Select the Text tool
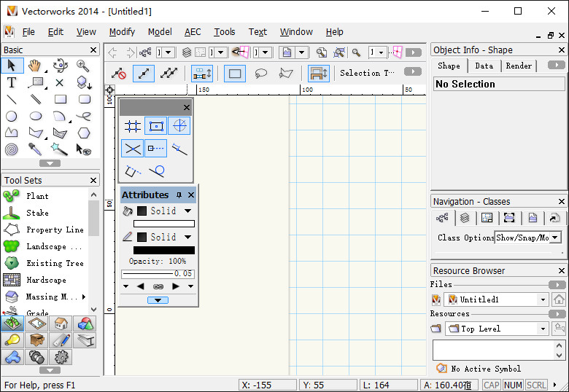This screenshot has height=392, width=569. click(x=12, y=82)
